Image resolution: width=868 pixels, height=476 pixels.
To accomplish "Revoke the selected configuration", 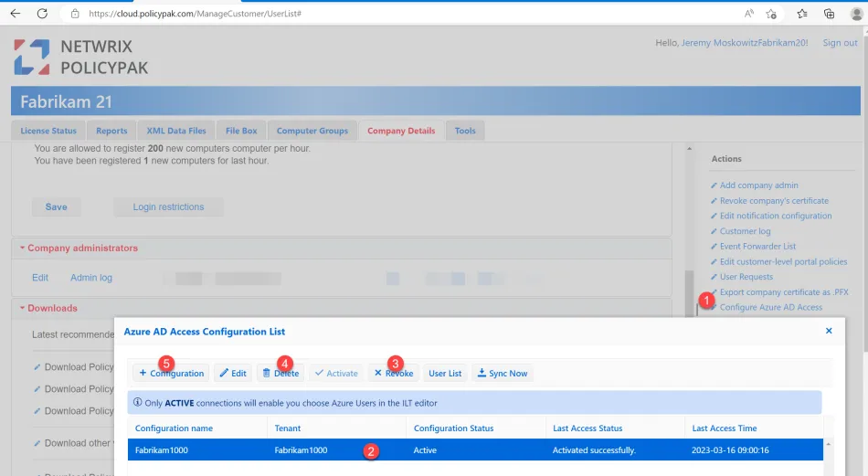I will 394,373.
